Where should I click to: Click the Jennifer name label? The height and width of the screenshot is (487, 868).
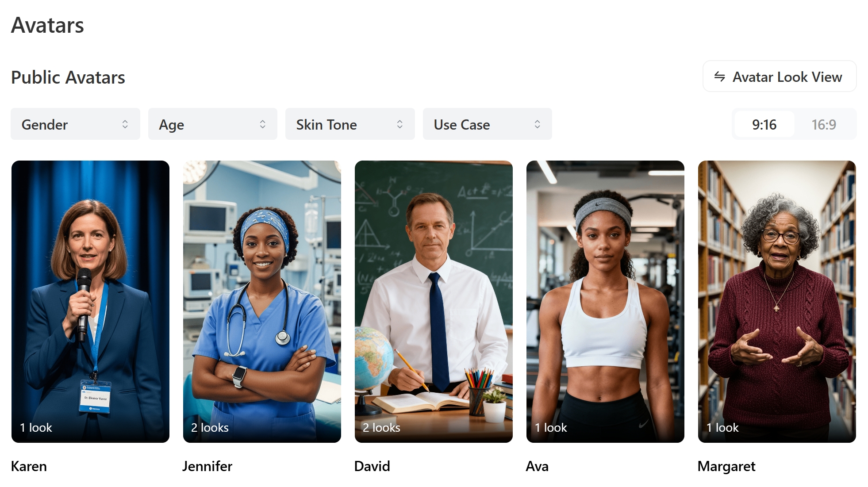click(x=207, y=466)
